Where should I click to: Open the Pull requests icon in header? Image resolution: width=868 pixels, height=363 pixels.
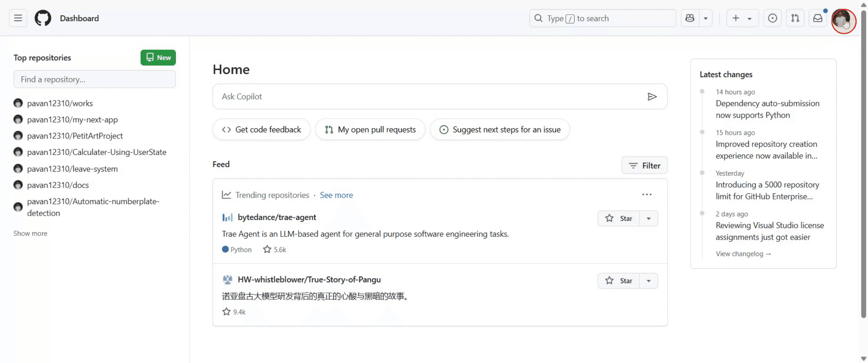795,18
